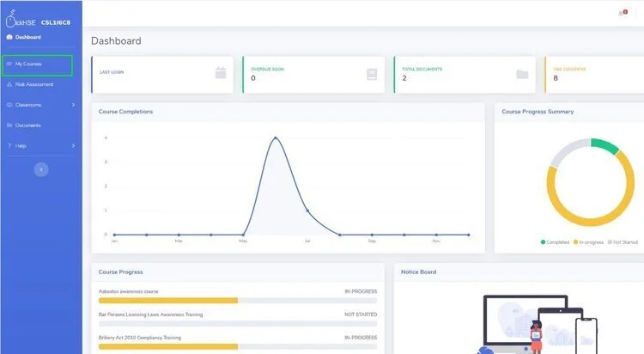Click the Overdue Soon value 0
Image resolution: width=644 pixels, height=354 pixels.
click(253, 78)
